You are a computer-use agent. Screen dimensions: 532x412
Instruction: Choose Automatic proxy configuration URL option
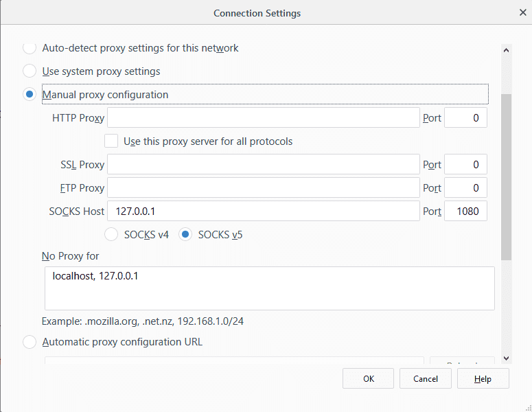point(30,342)
